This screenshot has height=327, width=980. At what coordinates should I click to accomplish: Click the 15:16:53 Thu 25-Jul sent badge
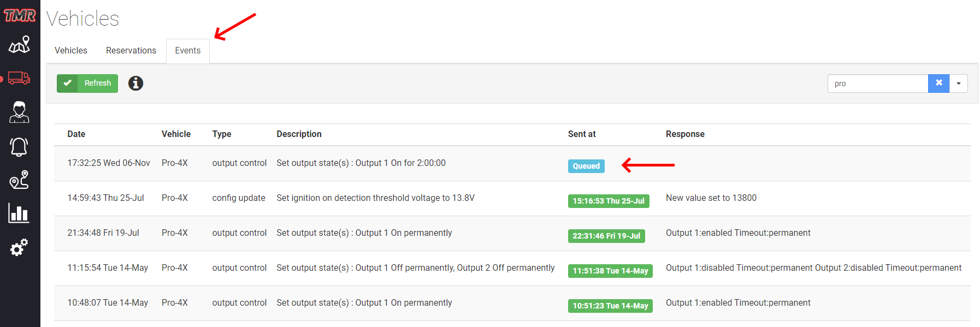[x=609, y=201]
